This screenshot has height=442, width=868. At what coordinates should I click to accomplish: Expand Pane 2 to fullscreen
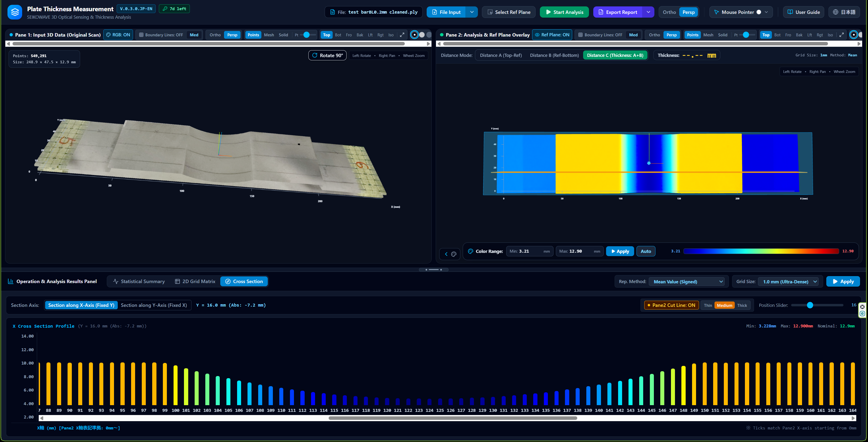coord(841,35)
